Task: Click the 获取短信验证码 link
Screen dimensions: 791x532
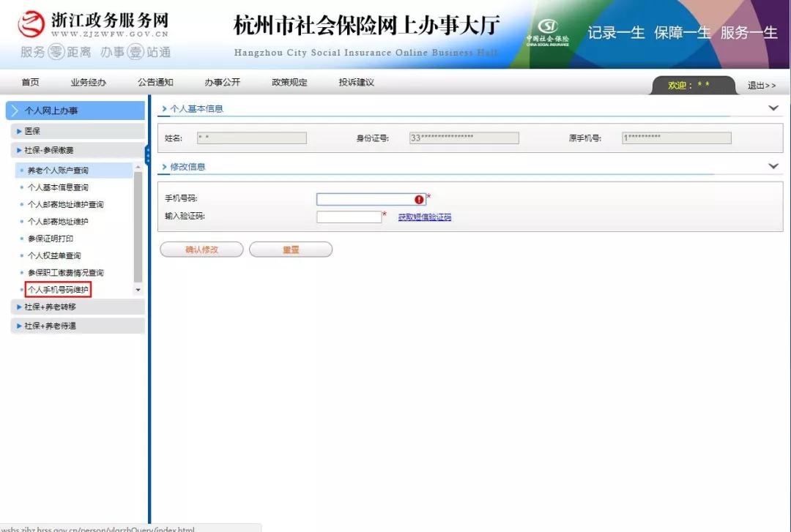Action: click(x=425, y=217)
